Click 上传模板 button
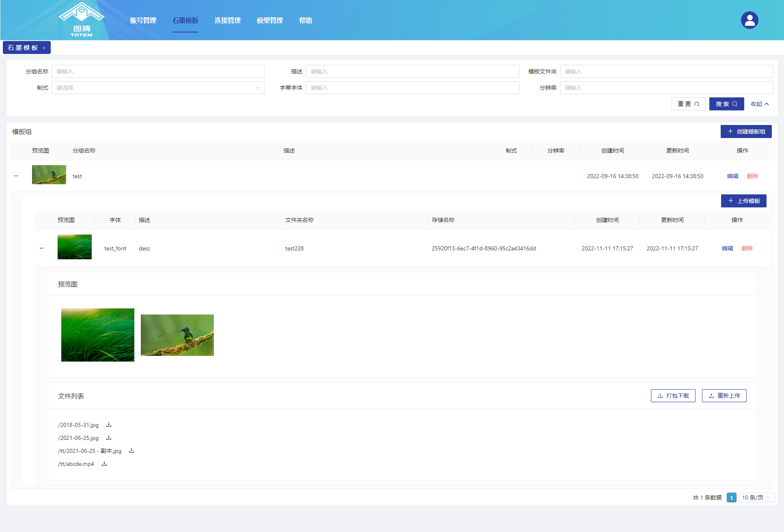 [743, 201]
